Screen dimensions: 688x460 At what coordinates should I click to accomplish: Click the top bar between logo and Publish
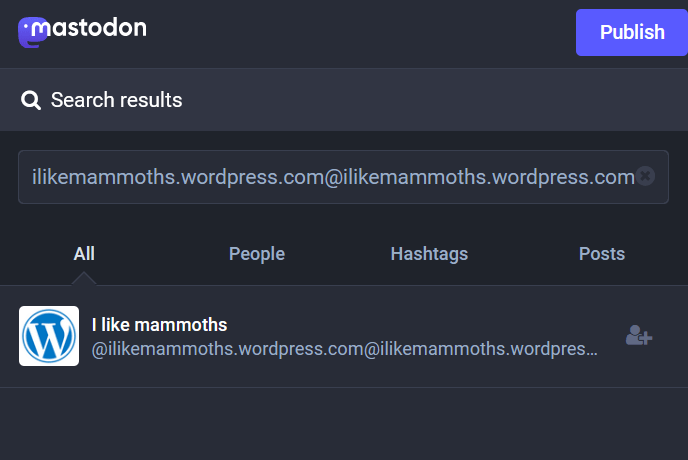tap(360, 32)
